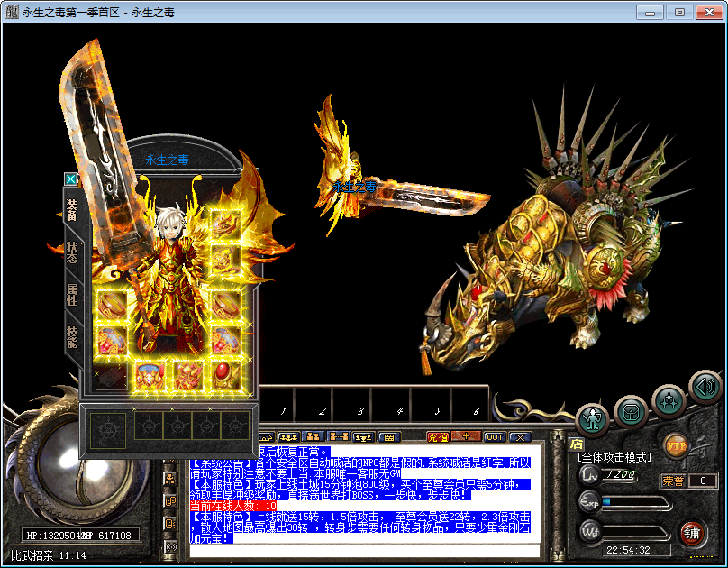Click the orange VIP orb
Screen dimensions: 728x568
(676, 446)
